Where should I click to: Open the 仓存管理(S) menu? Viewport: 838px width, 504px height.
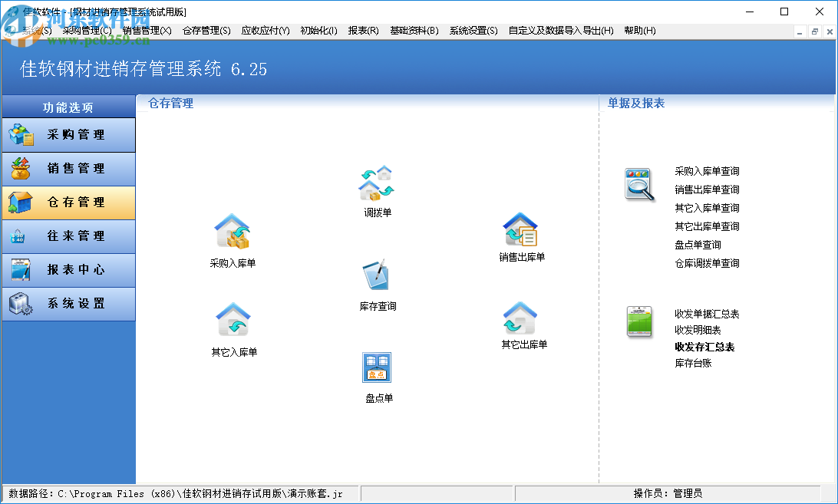point(206,31)
